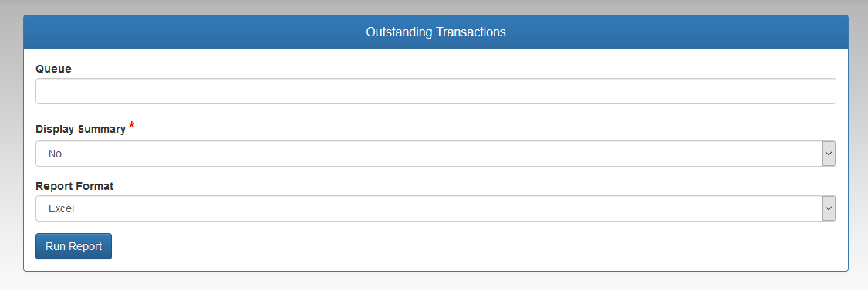Focus the Queue text input field
868x291 pixels.
[436, 91]
